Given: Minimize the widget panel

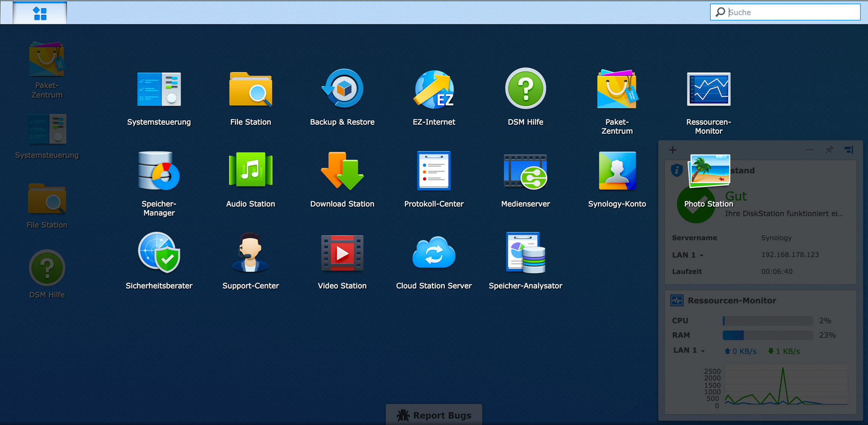Looking at the screenshot, I should [810, 150].
